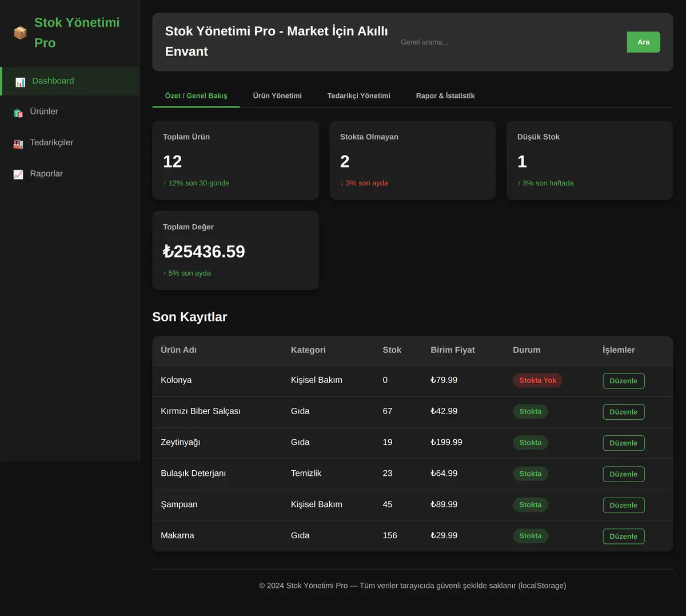Click the Ürün Adı column header
The height and width of the screenshot is (616, 686).
pyautogui.click(x=178, y=350)
